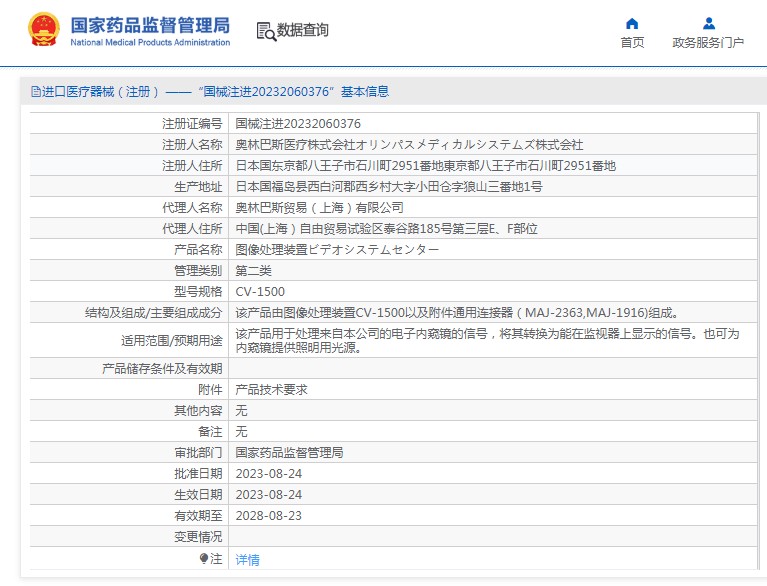Click the 数据查询 label text

point(303,30)
